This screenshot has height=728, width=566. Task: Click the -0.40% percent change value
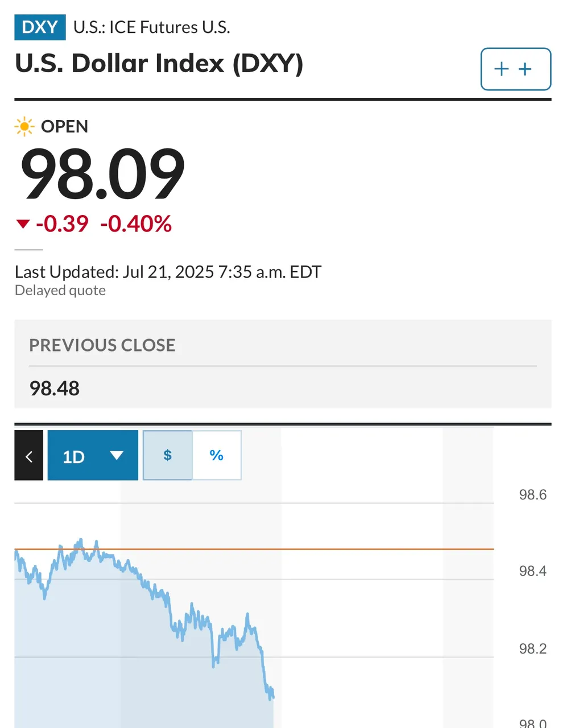(x=136, y=224)
